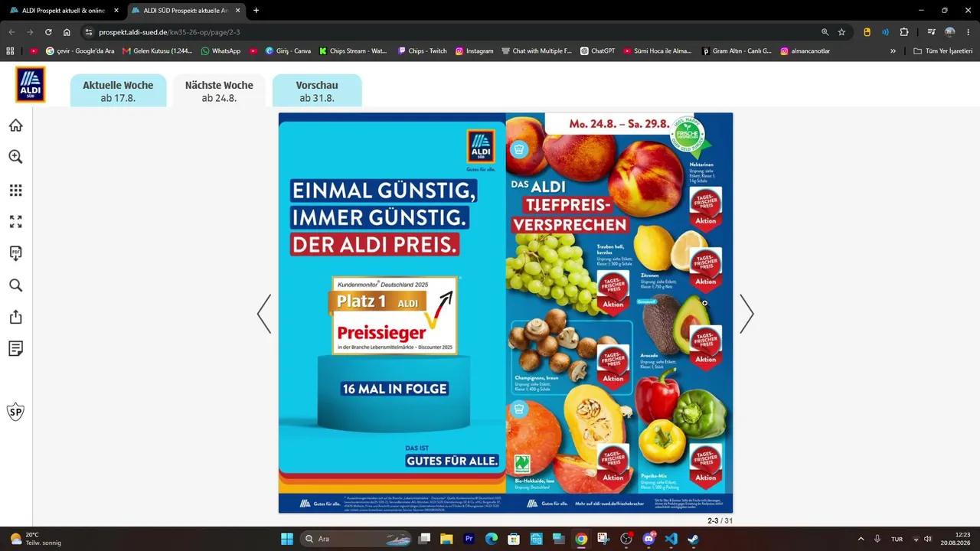Reload the page in Chrome
980x551 pixels.
pyautogui.click(x=48, y=32)
